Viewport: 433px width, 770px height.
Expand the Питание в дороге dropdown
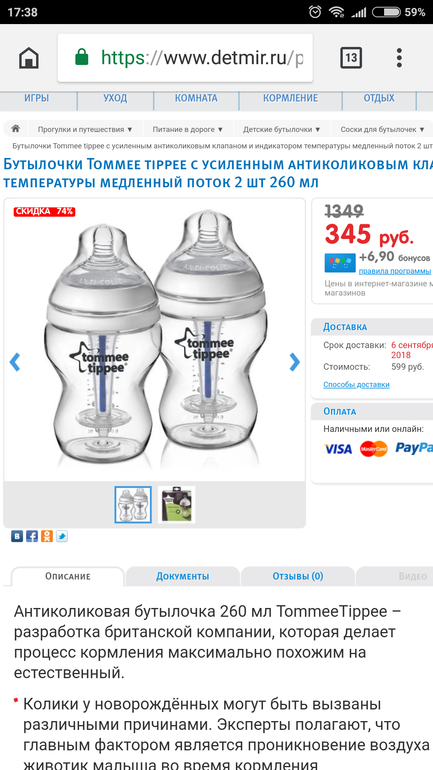click(x=188, y=129)
